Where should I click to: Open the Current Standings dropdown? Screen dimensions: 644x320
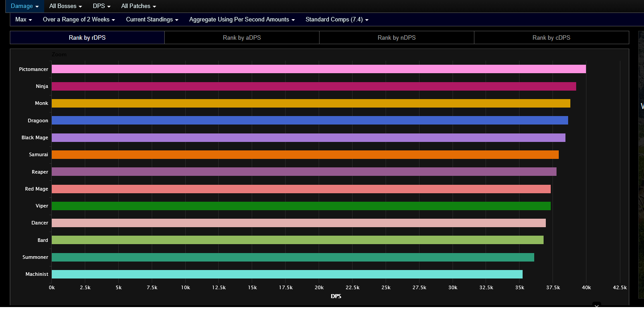coord(152,20)
